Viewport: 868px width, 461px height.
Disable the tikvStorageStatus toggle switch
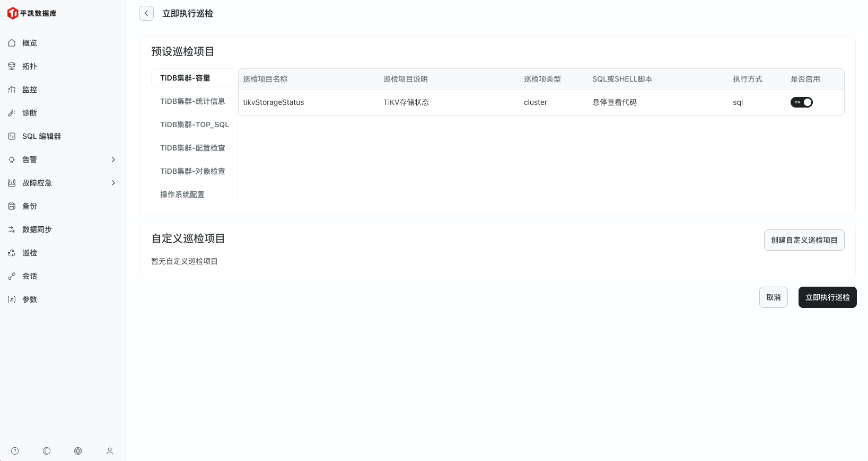[x=801, y=102]
